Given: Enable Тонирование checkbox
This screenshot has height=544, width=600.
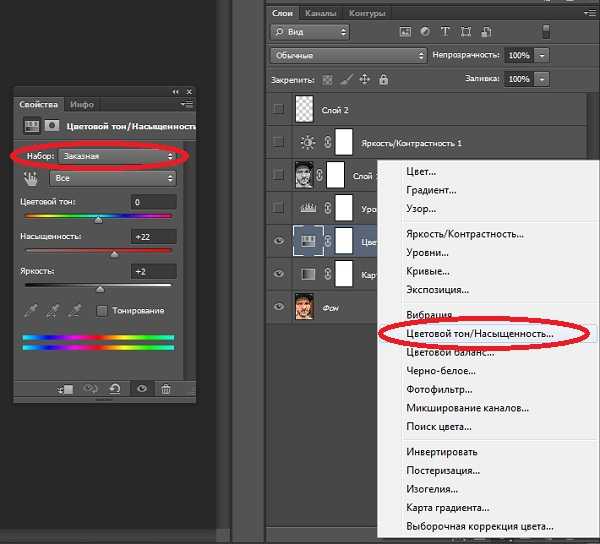Looking at the screenshot, I should pos(102,311).
